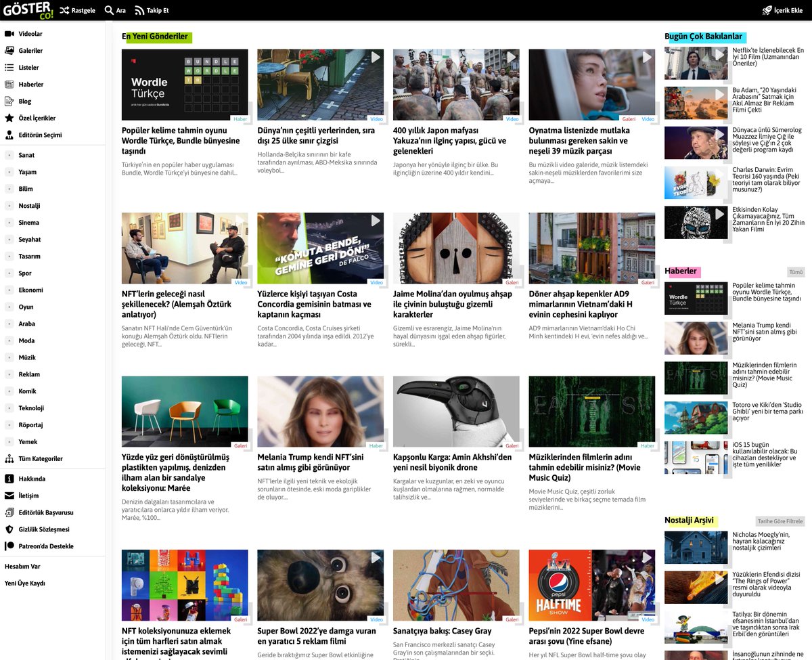Go to Teknoloji category
Screen dimensions: 812x660
tap(31, 408)
